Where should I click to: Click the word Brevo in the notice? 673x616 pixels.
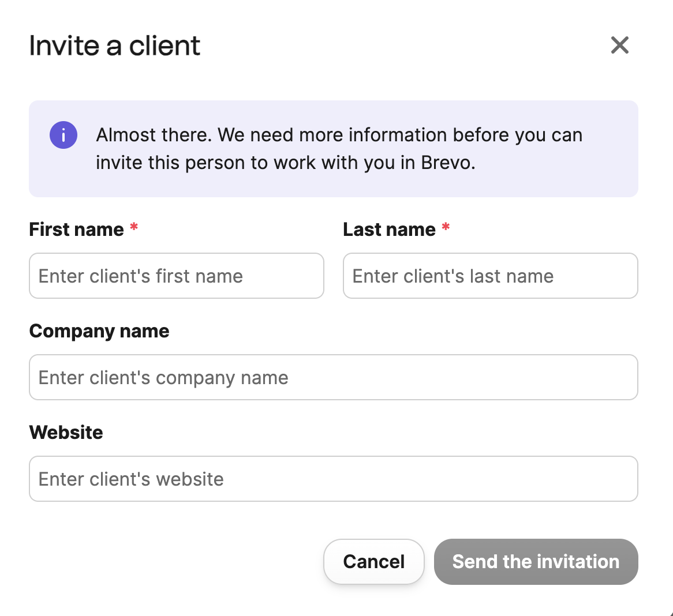pos(447,163)
